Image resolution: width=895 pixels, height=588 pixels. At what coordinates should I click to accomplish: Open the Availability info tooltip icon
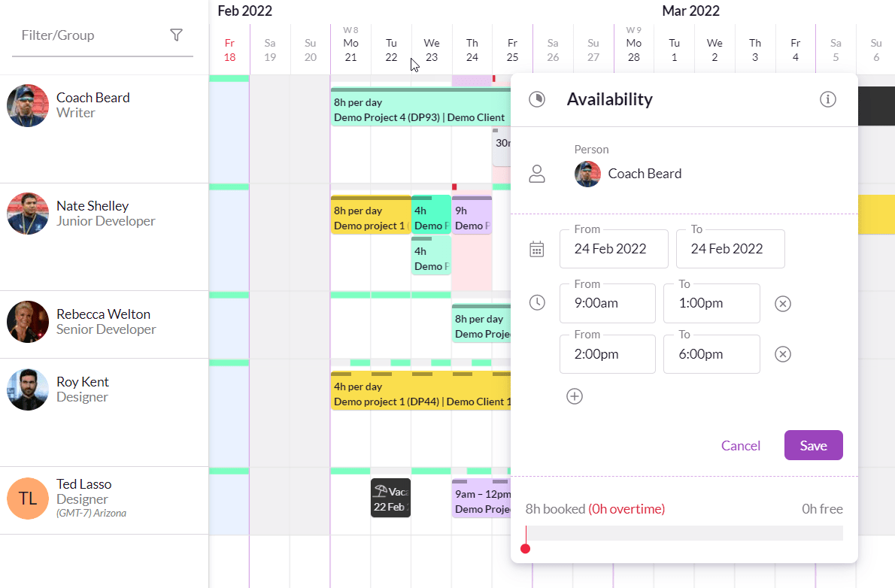(x=827, y=99)
